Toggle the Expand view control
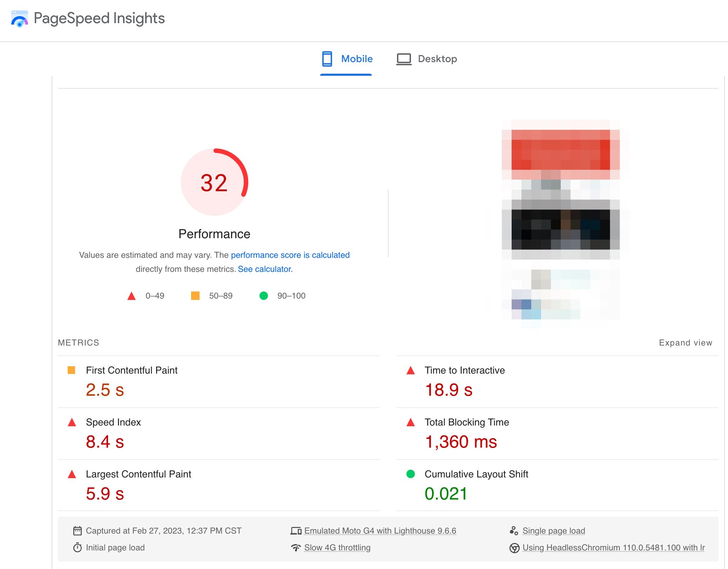The height and width of the screenshot is (569, 728). (686, 343)
